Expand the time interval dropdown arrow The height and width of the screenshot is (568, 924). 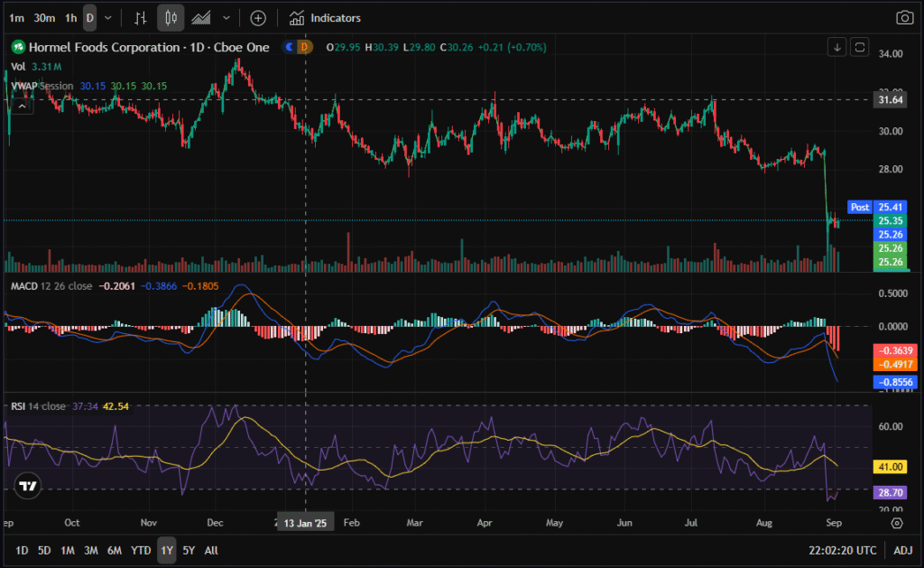109,18
